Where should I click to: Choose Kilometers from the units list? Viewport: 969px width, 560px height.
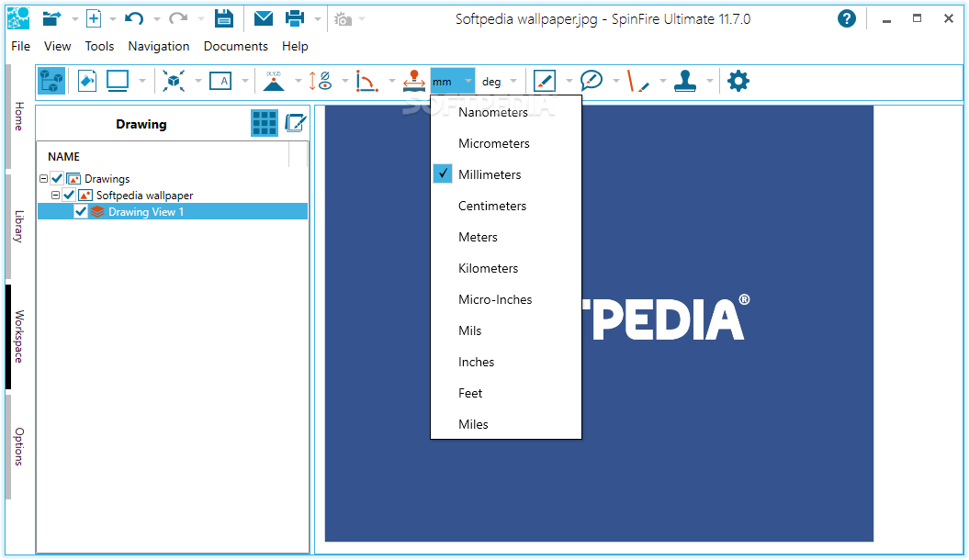coord(506,268)
